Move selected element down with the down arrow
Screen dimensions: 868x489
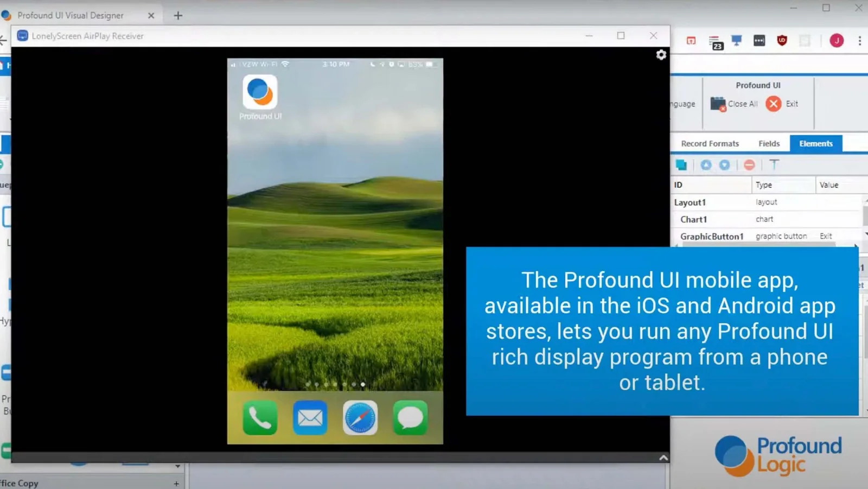[725, 165]
